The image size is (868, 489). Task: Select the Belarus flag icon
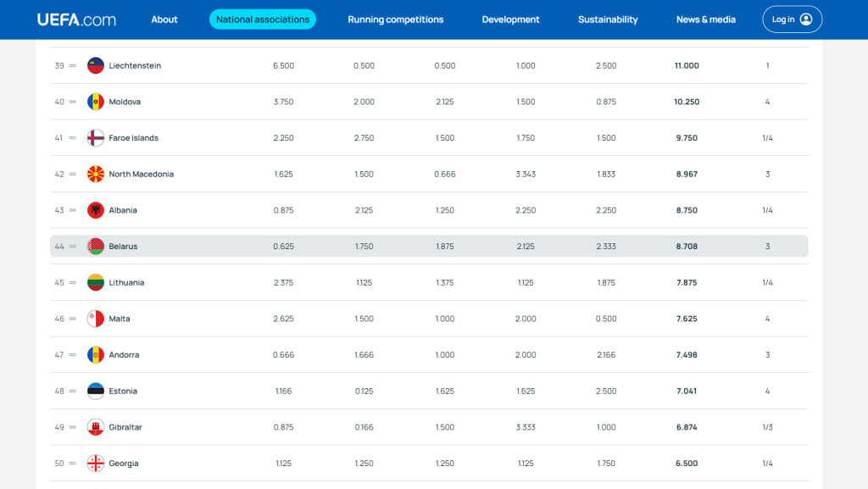96,246
